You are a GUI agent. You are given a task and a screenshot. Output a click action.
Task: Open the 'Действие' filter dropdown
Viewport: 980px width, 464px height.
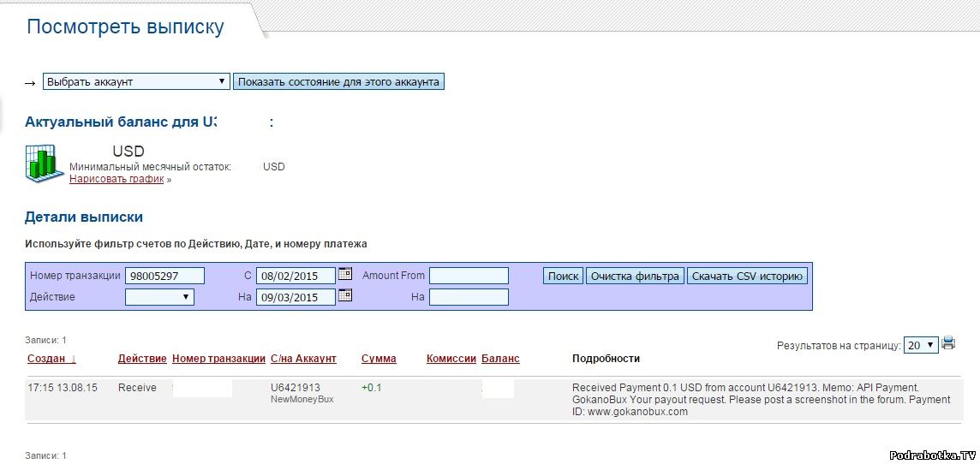point(159,297)
